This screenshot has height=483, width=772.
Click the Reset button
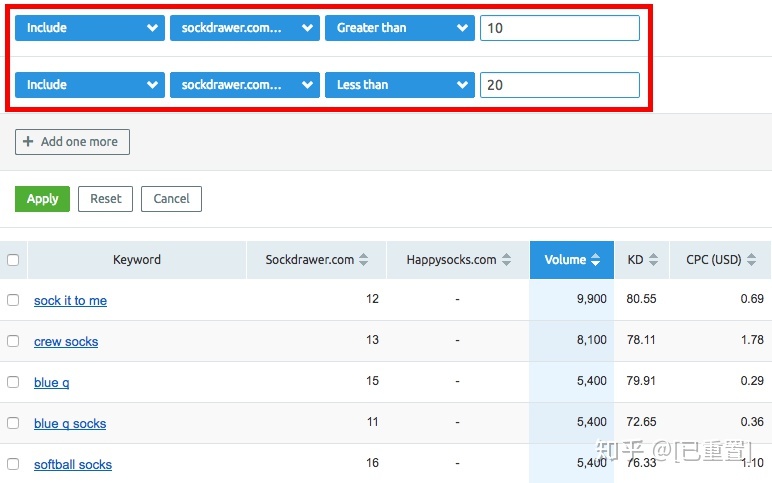tap(105, 199)
